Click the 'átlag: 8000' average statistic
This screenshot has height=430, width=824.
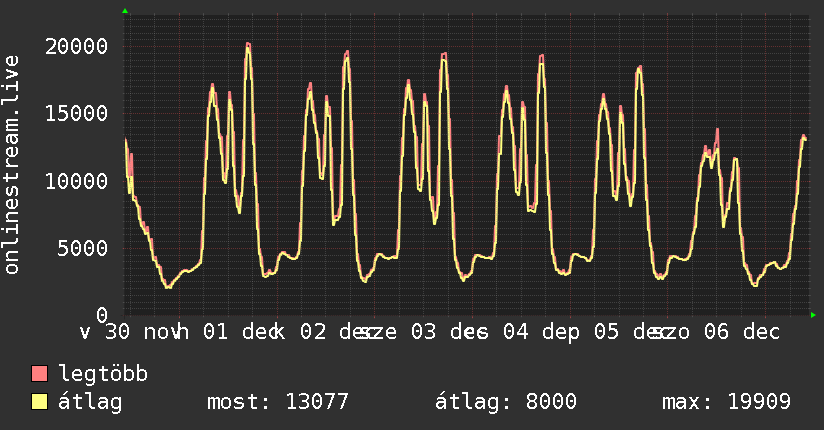[505, 402]
